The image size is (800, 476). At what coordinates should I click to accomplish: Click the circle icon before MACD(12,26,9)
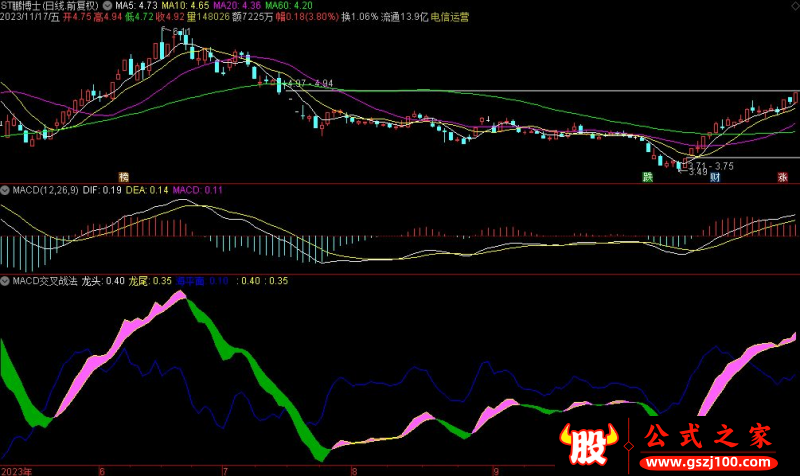point(4,189)
